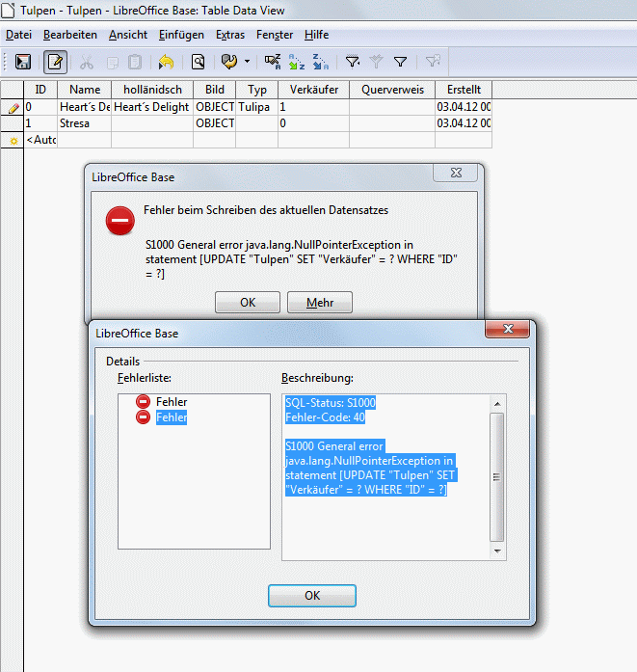Click OK in the Details dialog
The height and width of the screenshot is (672, 637).
click(x=312, y=596)
